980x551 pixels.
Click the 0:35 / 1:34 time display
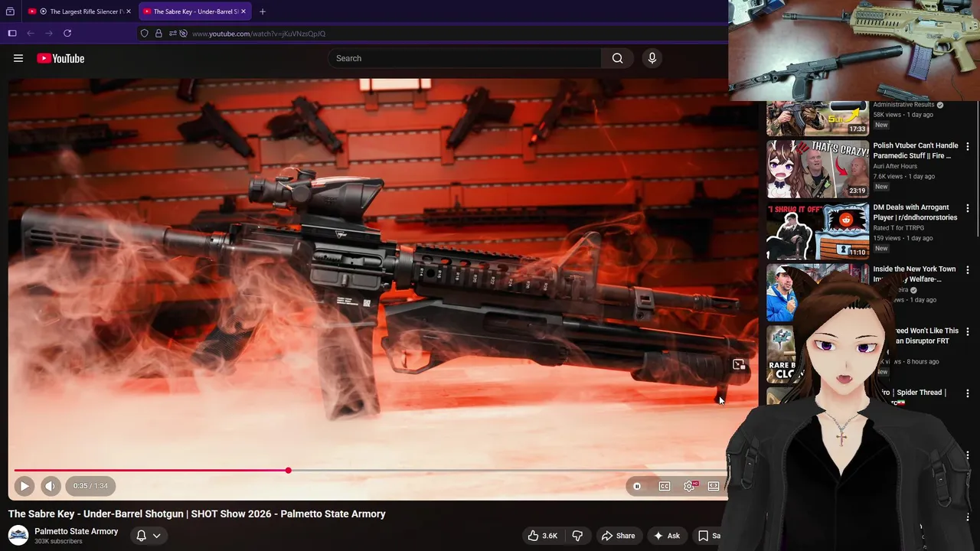tap(90, 486)
